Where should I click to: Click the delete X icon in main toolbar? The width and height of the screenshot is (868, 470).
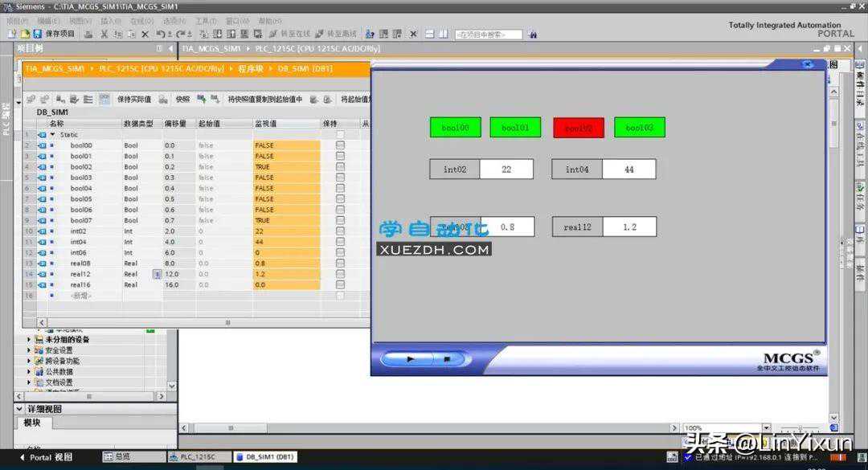coord(145,35)
